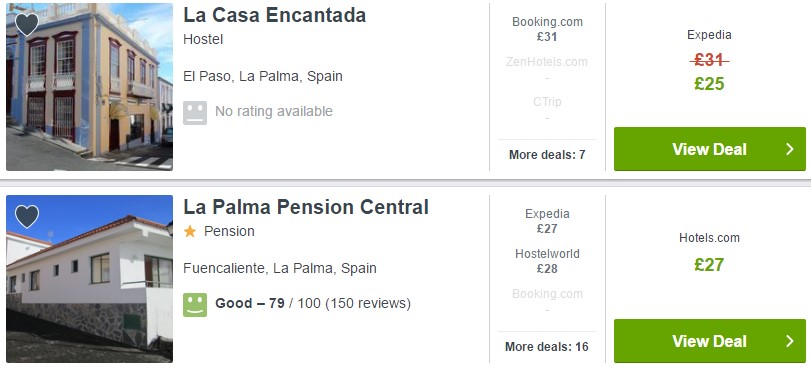This screenshot has height=368, width=811.
Task: Click Hotels.com £27 price
Action: (x=709, y=265)
